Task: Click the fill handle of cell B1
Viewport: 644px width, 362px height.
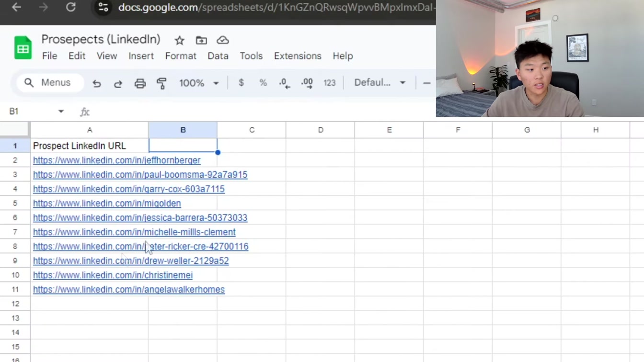Action: click(x=218, y=152)
